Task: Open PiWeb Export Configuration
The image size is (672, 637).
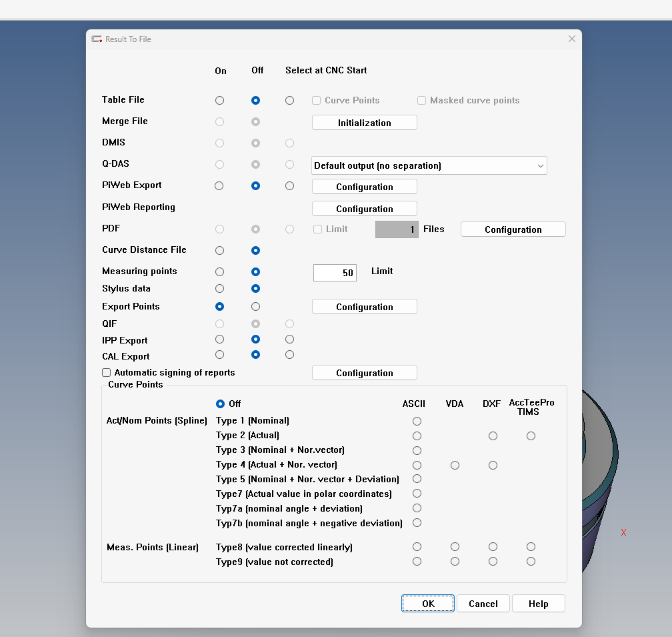Action: (x=364, y=187)
